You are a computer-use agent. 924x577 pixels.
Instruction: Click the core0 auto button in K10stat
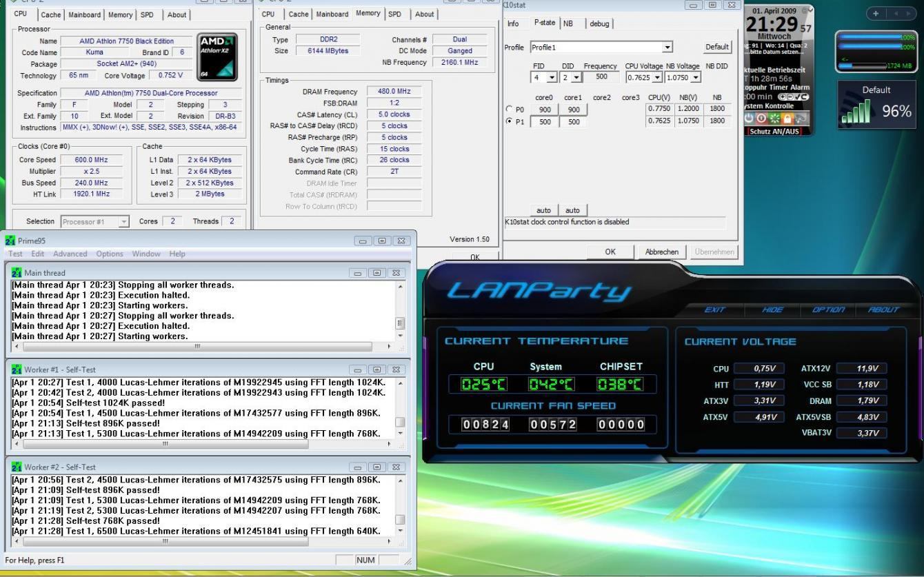pyautogui.click(x=543, y=210)
